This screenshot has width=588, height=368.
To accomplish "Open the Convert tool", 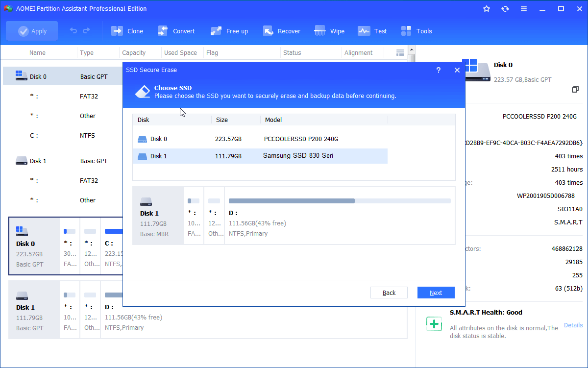I will [163, 31].
